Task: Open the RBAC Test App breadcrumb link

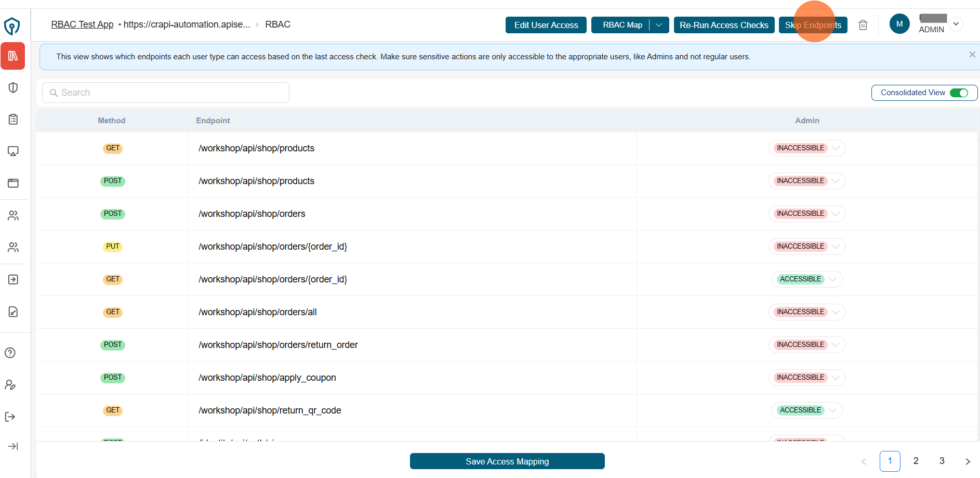Action: [82, 24]
